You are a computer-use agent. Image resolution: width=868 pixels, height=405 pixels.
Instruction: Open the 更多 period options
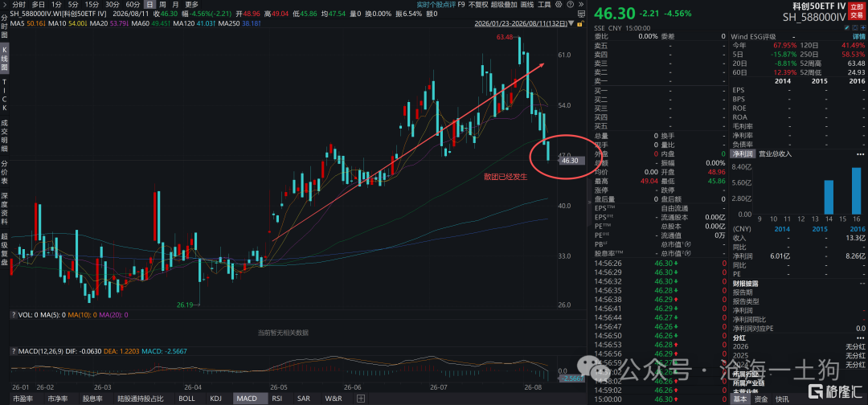191,5
